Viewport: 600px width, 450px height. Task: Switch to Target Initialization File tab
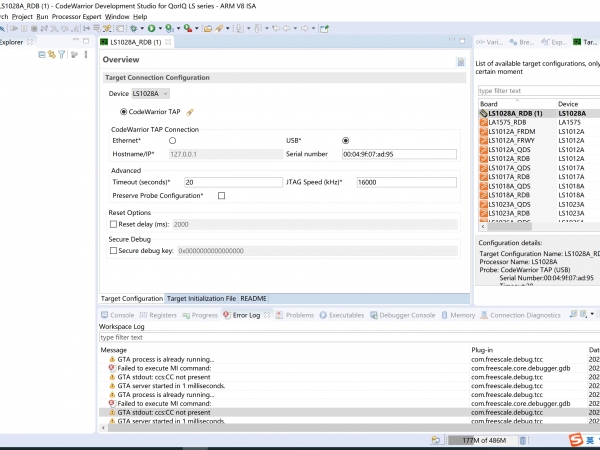tap(201, 299)
